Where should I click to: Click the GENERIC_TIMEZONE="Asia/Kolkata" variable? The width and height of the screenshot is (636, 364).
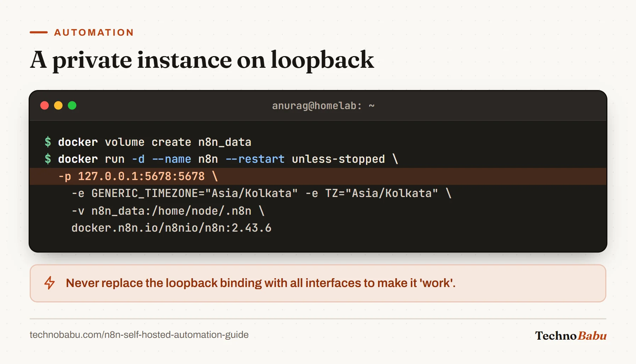pyautogui.click(x=194, y=193)
